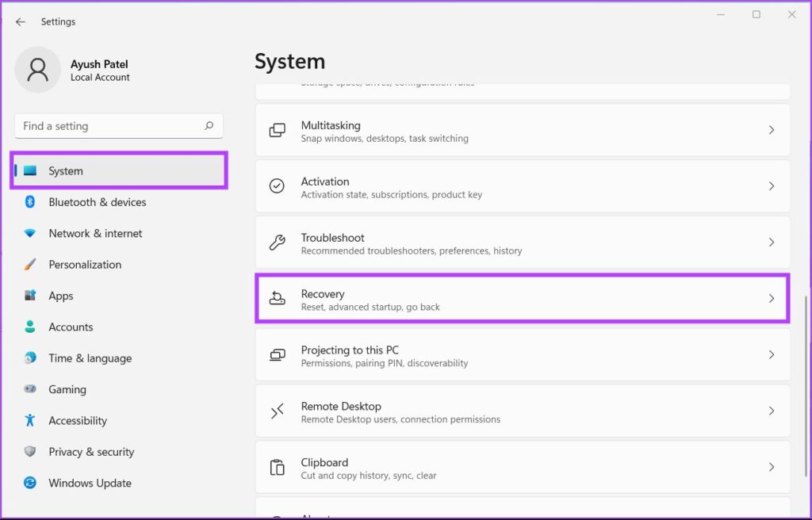The image size is (812, 520).
Task: Go to Privacy & security
Action: point(119,452)
